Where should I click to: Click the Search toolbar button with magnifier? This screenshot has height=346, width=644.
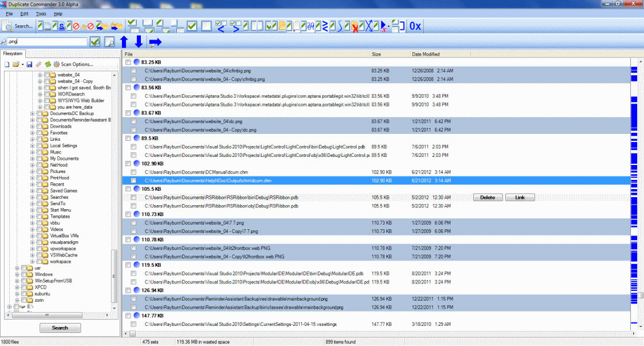pyautogui.click(x=18, y=26)
